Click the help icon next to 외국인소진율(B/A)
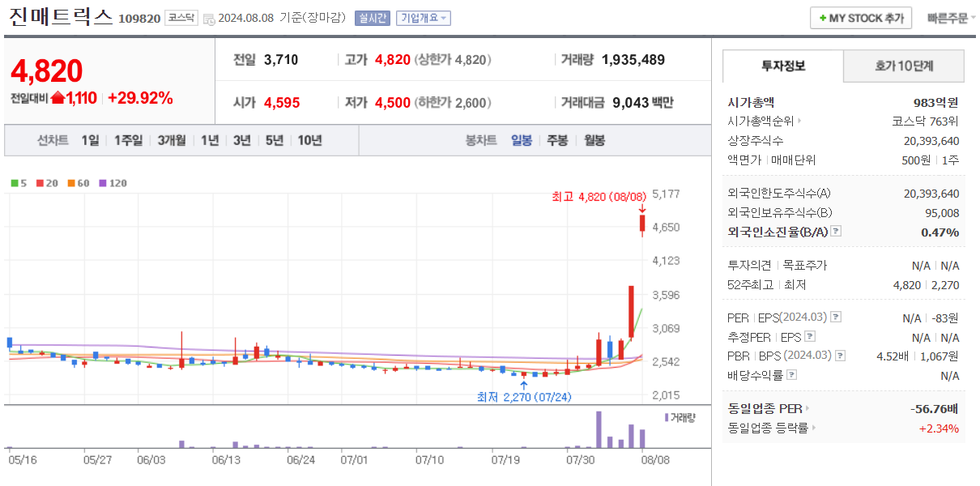This screenshot has height=486, width=980. point(836,232)
